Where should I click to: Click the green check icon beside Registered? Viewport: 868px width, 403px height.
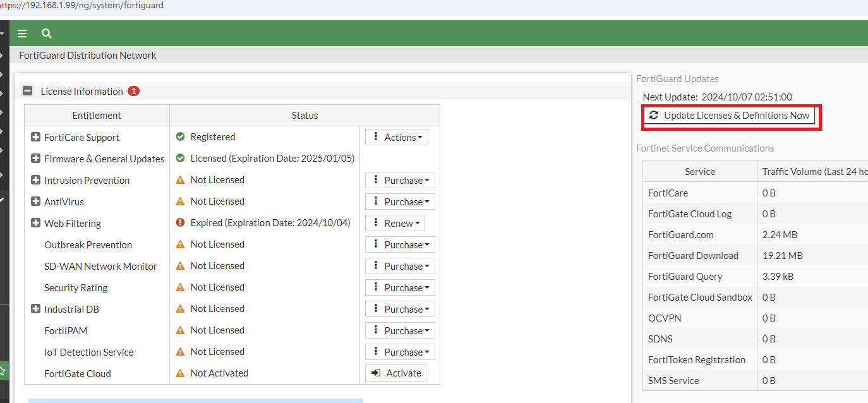180,136
